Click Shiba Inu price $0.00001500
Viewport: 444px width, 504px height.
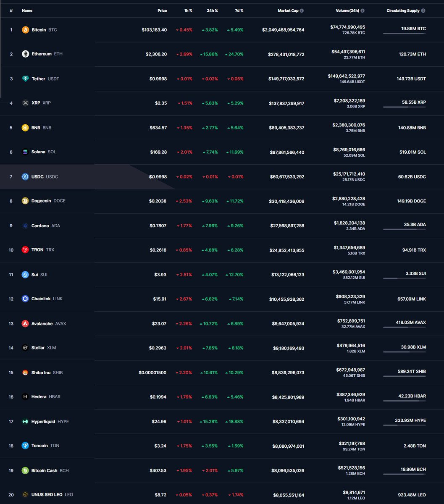[153, 373]
